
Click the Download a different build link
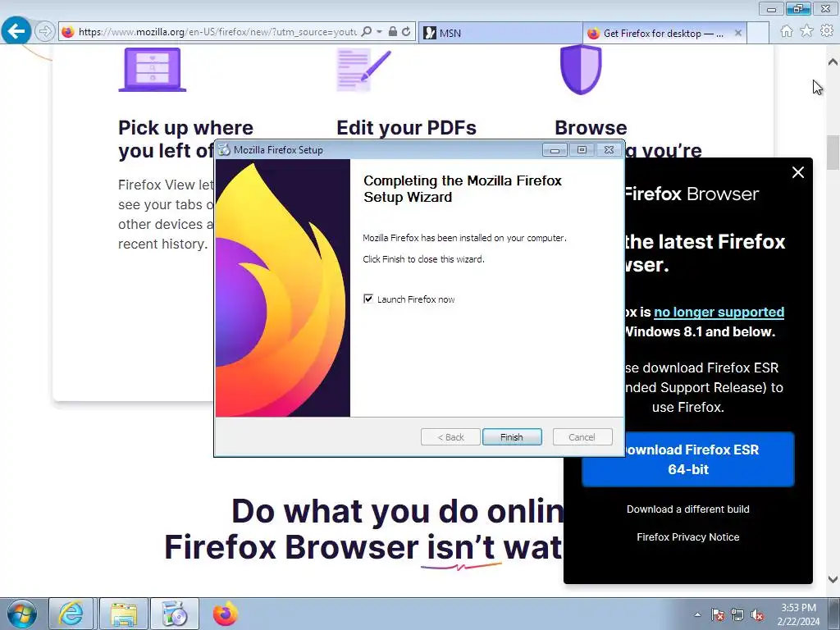[x=688, y=509]
